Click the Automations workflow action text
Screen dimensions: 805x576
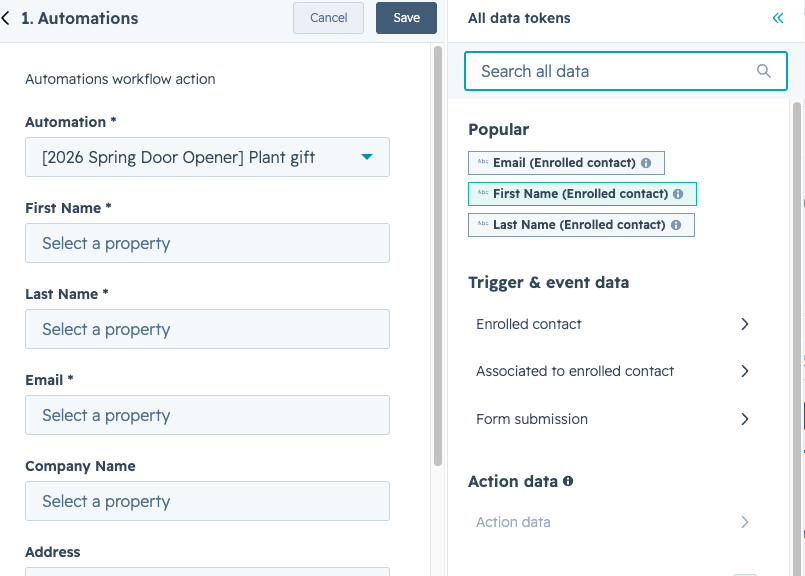click(120, 79)
